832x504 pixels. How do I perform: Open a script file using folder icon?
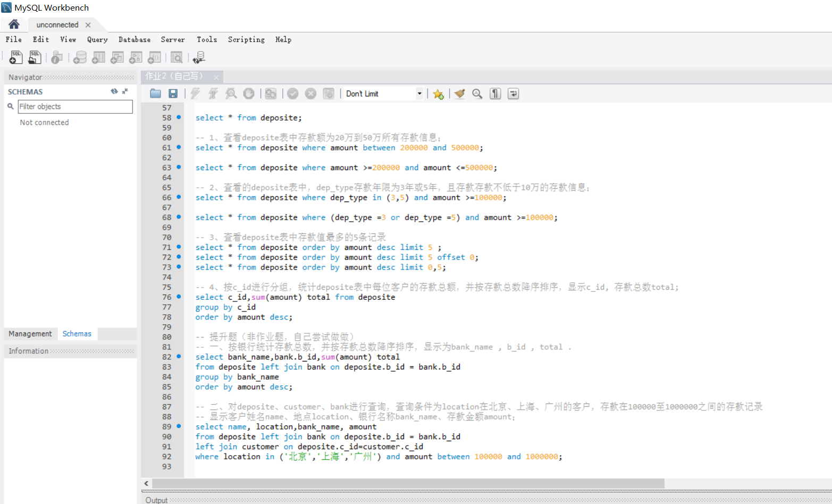[x=155, y=94]
